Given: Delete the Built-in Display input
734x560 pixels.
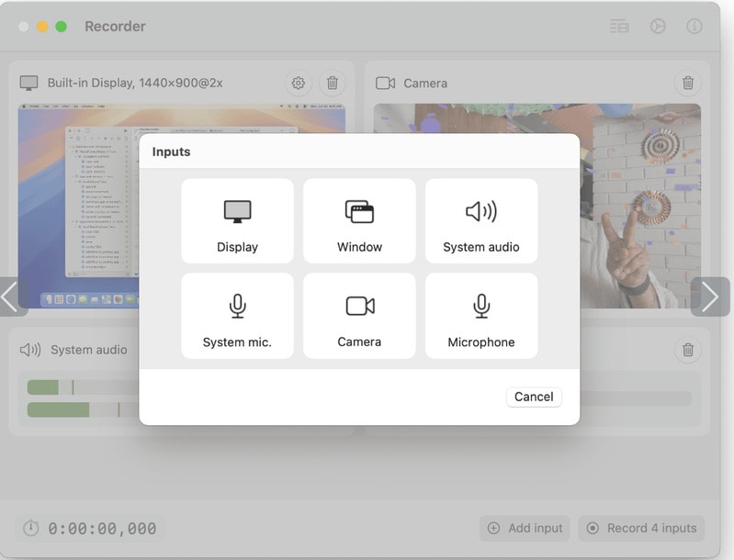Looking at the screenshot, I should pos(332,83).
